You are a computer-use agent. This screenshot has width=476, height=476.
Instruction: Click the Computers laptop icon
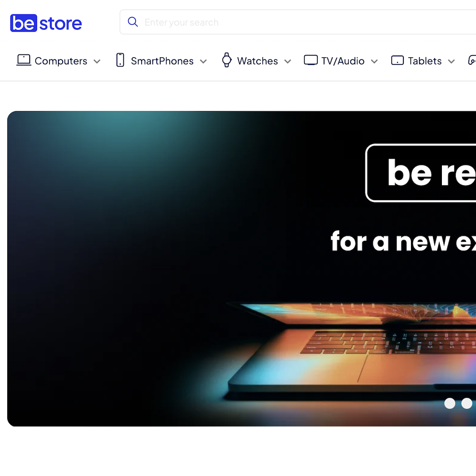point(24,60)
